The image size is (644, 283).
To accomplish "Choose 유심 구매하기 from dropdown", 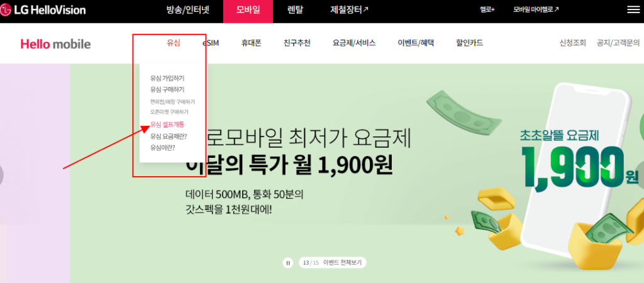I will (x=167, y=89).
